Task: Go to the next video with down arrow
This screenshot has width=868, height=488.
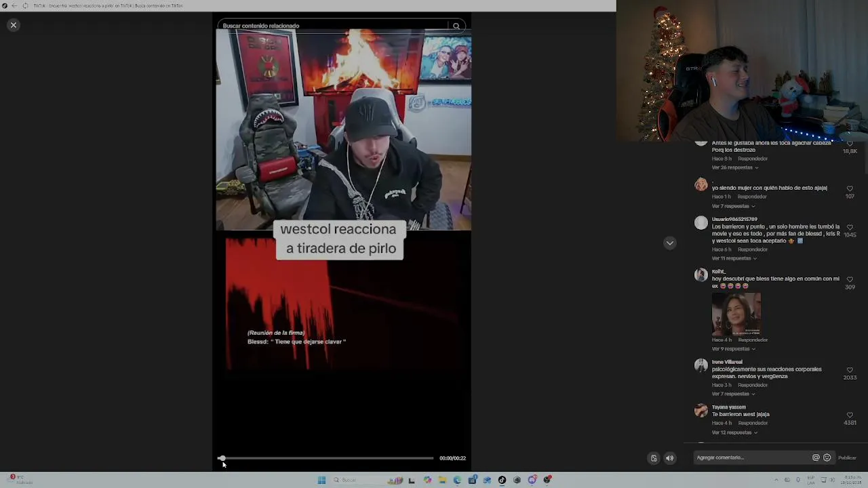Action: 670,243
